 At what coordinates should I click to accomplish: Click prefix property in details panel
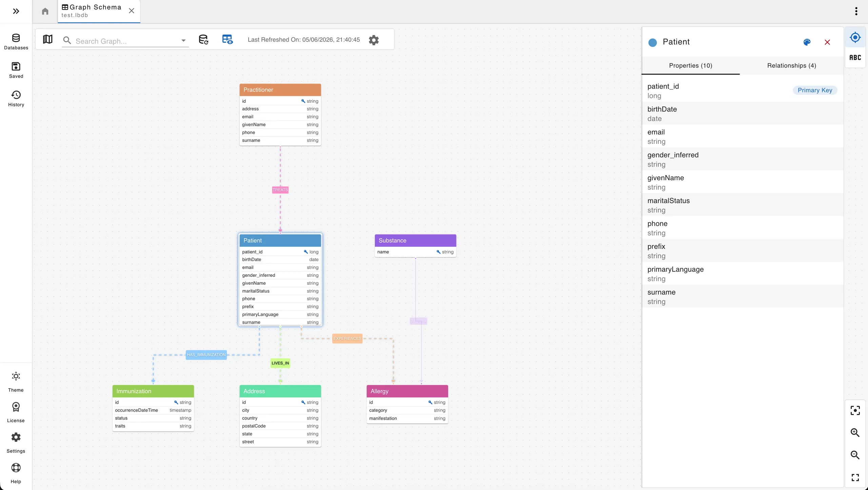click(743, 251)
